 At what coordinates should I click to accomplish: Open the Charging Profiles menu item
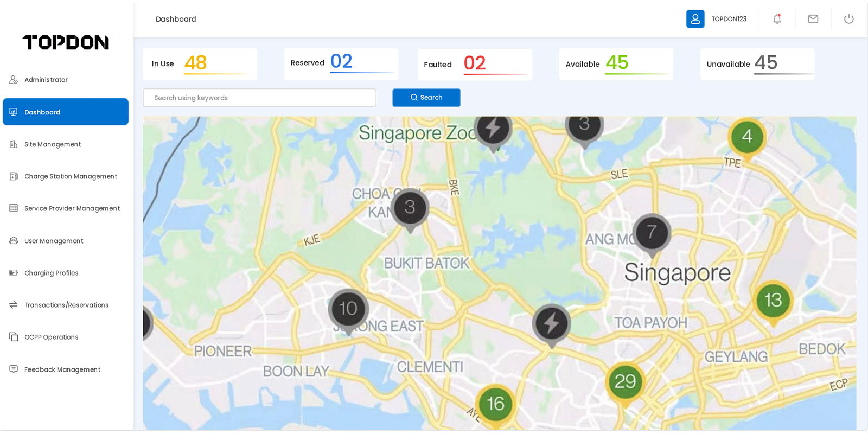click(51, 273)
